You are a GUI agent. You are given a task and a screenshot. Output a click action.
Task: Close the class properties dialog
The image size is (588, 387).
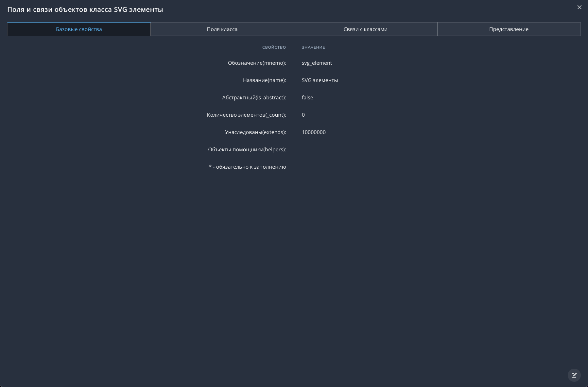coord(579,7)
